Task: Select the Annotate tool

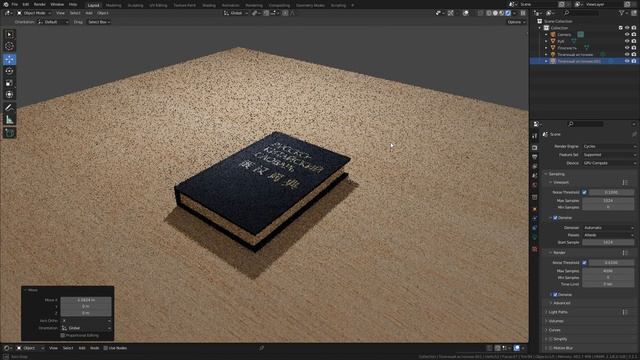Action: [9, 108]
